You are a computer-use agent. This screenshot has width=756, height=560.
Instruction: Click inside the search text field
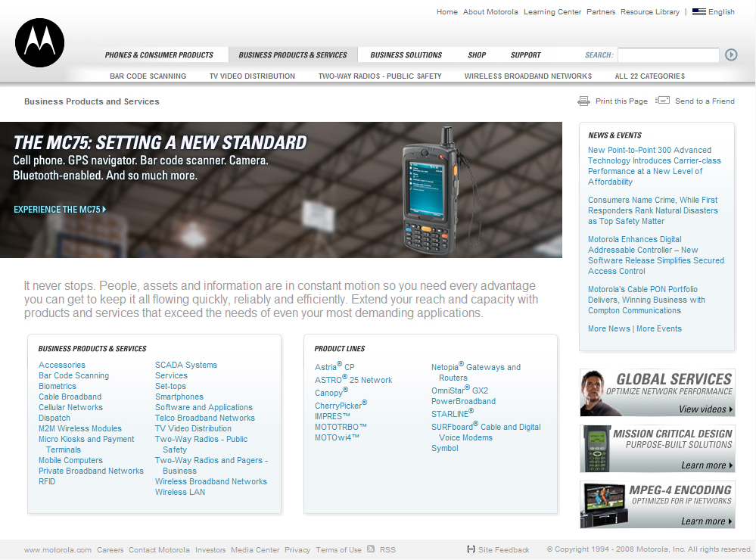tap(667, 55)
